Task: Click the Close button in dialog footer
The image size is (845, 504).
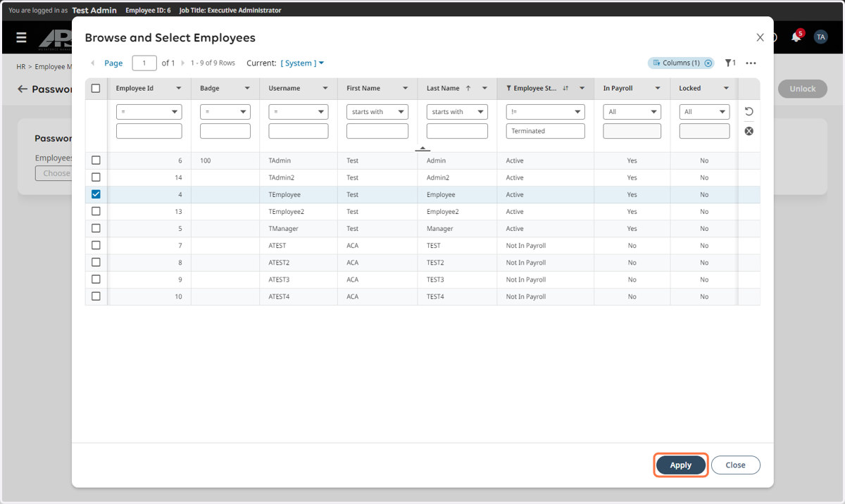Action: pos(736,465)
